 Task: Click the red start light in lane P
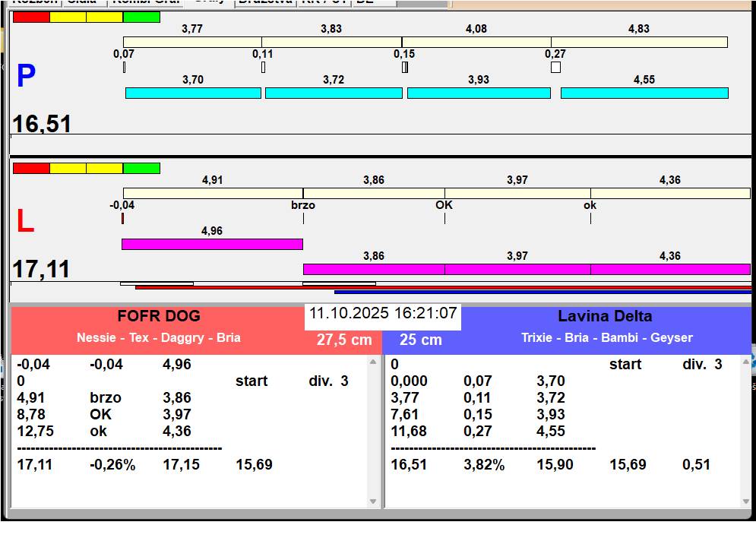pos(31,17)
